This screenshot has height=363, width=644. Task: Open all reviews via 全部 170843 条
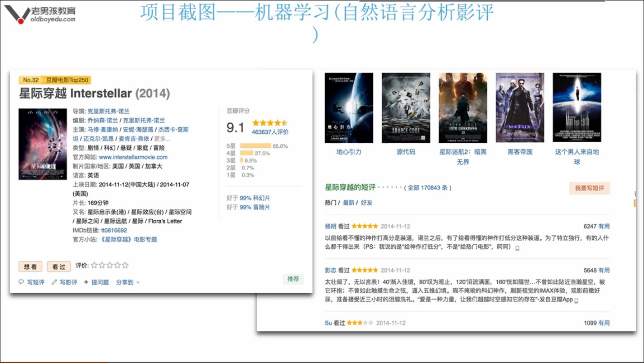point(428,188)
